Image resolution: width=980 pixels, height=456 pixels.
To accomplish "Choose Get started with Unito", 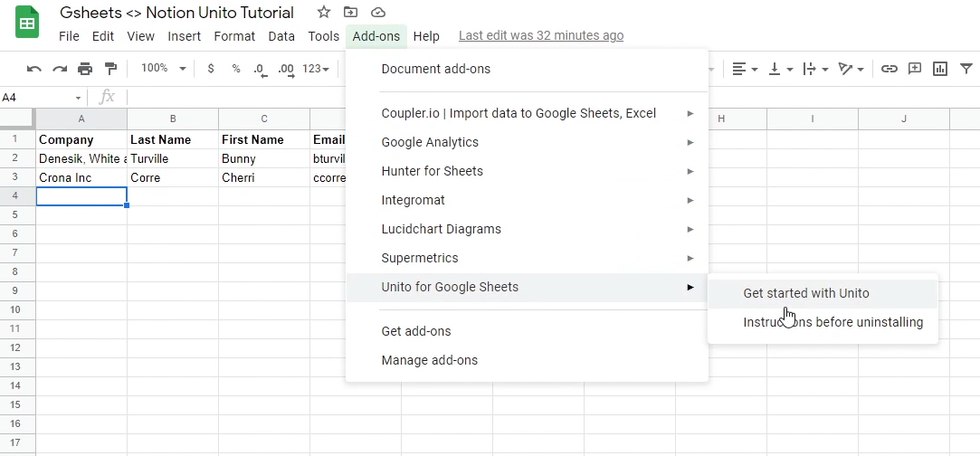I will [823, 293].
